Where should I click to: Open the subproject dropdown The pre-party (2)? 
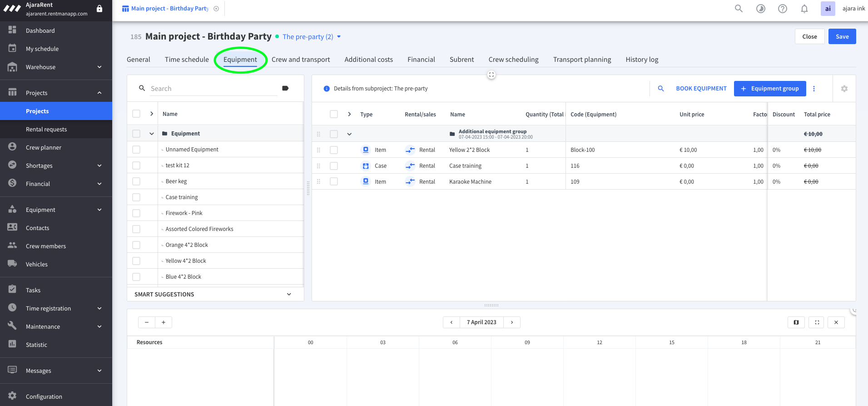312,37
